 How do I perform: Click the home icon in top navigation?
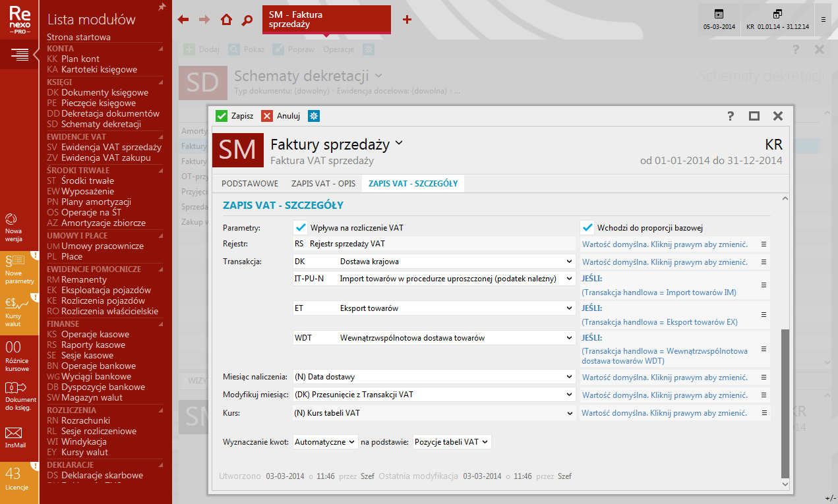(x=226, y=20)
